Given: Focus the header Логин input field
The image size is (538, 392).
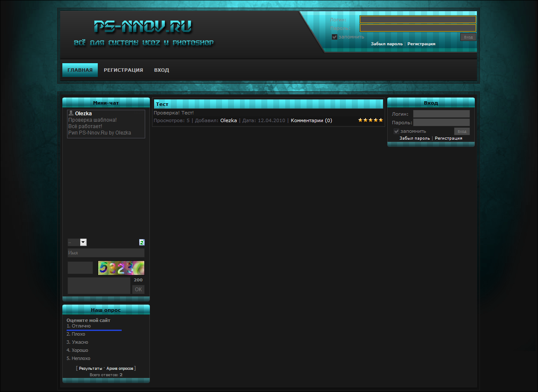Looking at the screenshot, I should point(418,19).
